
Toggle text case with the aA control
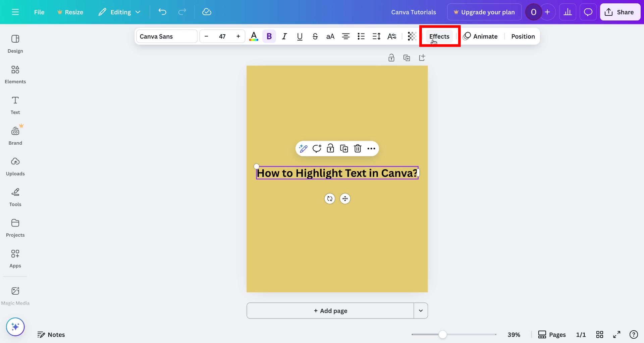(x=330, y=36)
